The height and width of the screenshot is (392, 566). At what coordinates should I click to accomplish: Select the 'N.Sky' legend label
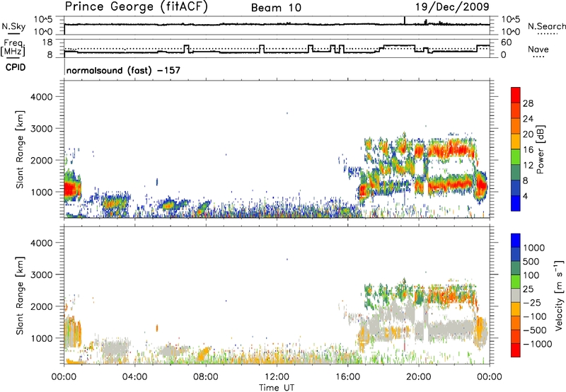(13, 26)
